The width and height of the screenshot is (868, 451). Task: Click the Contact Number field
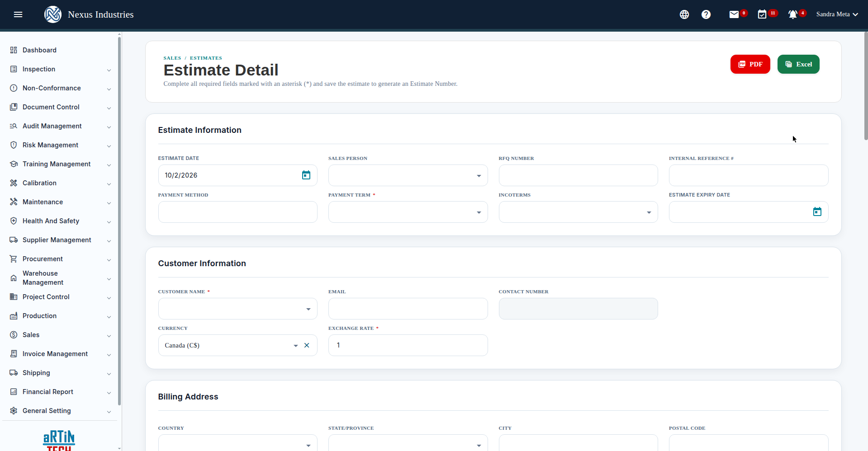tap(578, 309)
